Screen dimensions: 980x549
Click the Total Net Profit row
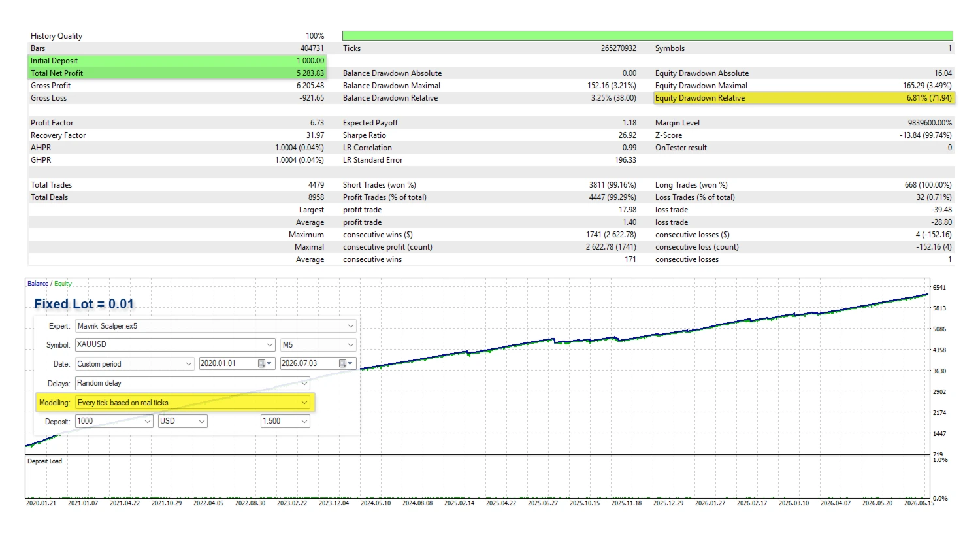tap(177, 73)
